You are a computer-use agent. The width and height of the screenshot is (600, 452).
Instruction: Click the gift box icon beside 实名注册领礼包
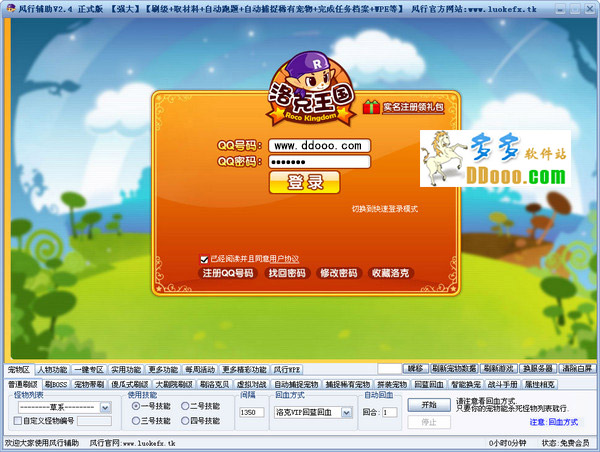pos(371,107)
